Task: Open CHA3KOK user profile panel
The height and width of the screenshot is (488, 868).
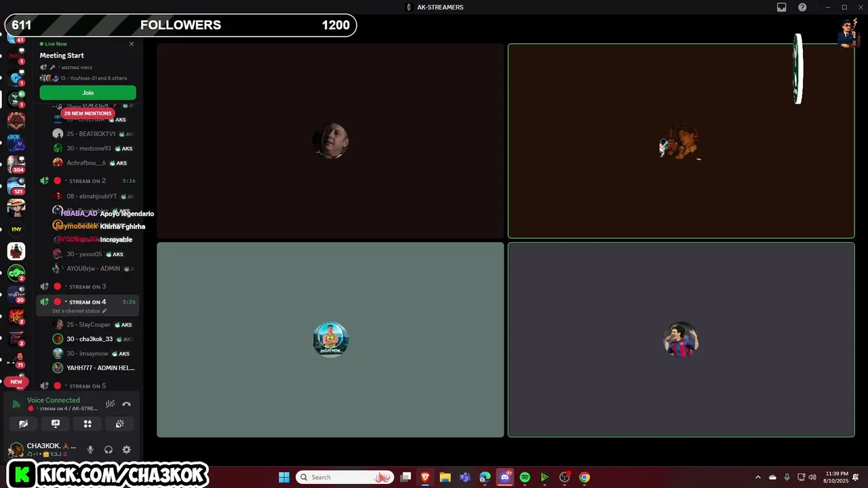Action: click(44, 449)
